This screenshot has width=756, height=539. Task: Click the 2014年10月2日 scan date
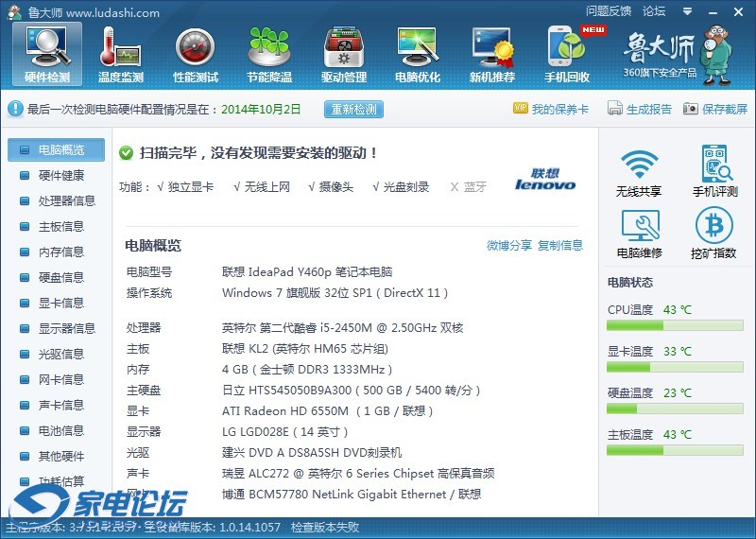pyautogui.click(x=261, y=109)
